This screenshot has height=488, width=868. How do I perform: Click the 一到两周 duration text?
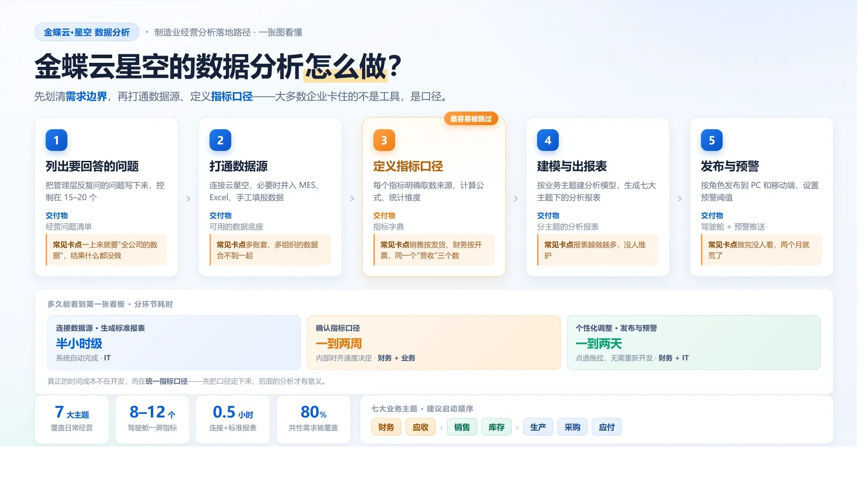(x=339, y=343)
